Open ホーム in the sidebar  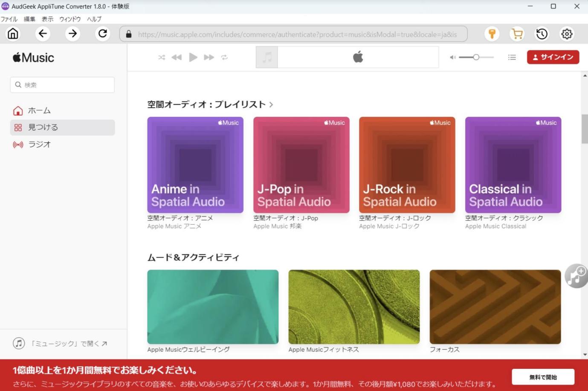point(62,110)
